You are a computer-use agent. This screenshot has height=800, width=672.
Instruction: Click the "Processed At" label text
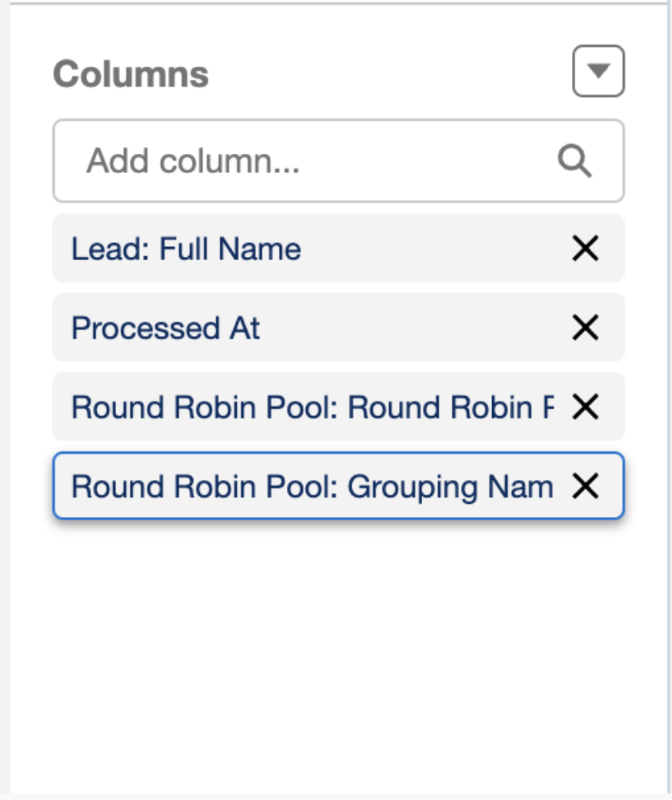(x=165, y=328)
